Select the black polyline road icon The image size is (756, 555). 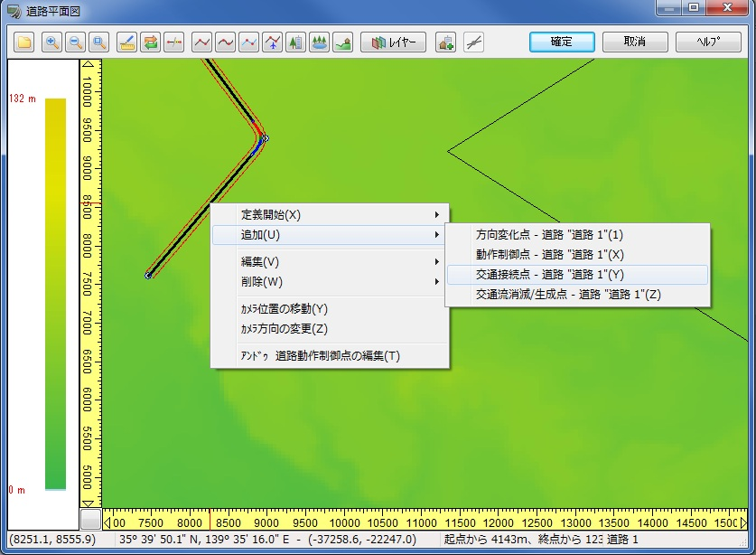(x=201, y=42)
